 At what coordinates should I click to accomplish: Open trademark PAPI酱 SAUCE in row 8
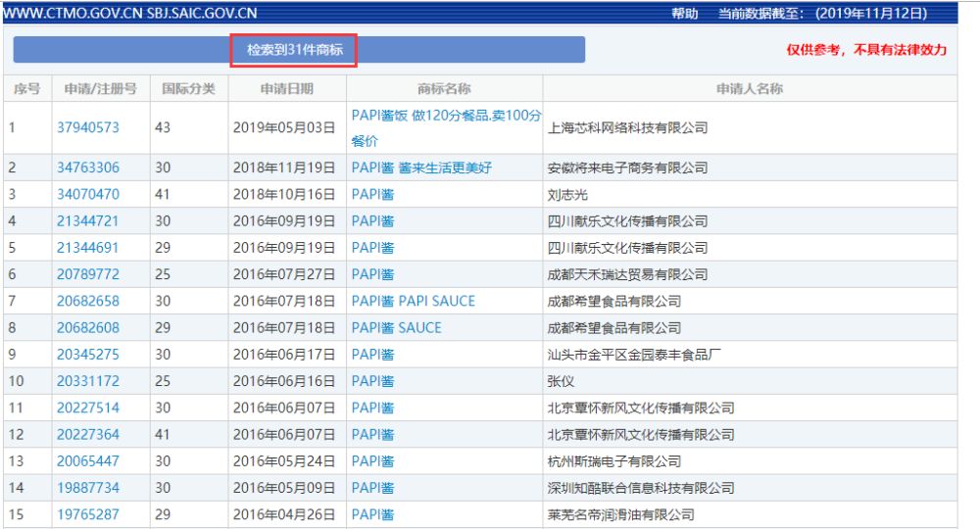396,328
